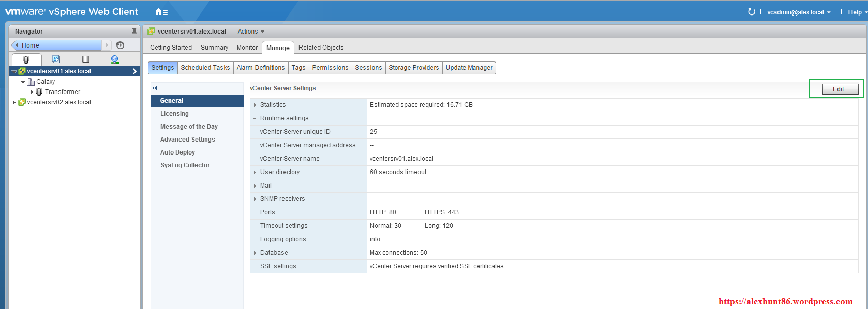This screenshot has height=309, width=868.
Task: Open the Storage inventory view
Action: tap(85, 59)
